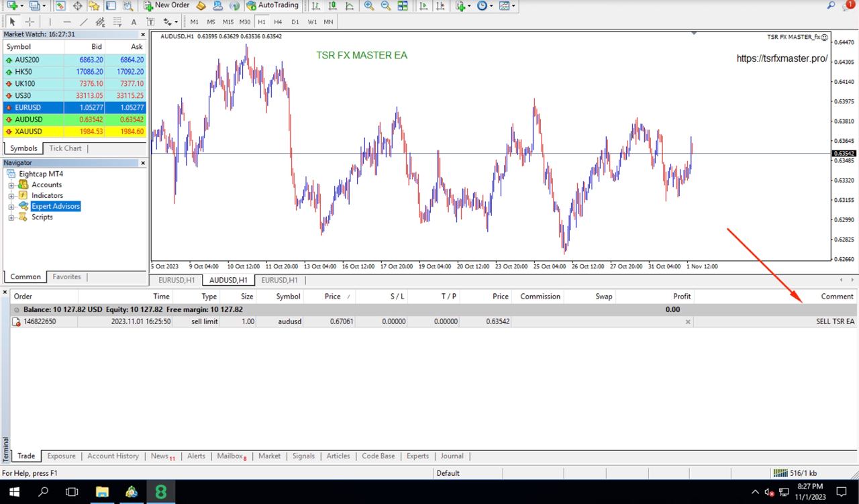Toggle the Navigator star-folder icon
The width and height of the screenshot is (859, 504).
94,5
